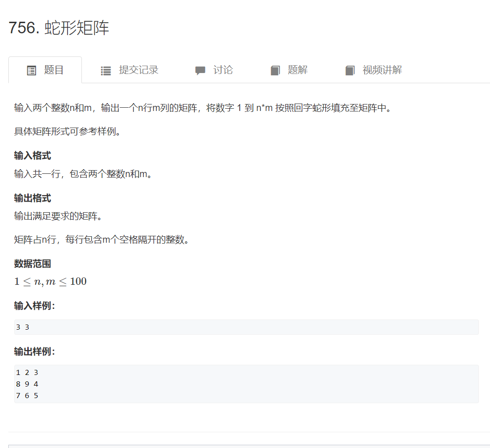Viewport: 490px width, 448px height.
Task: Click the book icon next to 视频讲解
Action: tap(350, 70)
